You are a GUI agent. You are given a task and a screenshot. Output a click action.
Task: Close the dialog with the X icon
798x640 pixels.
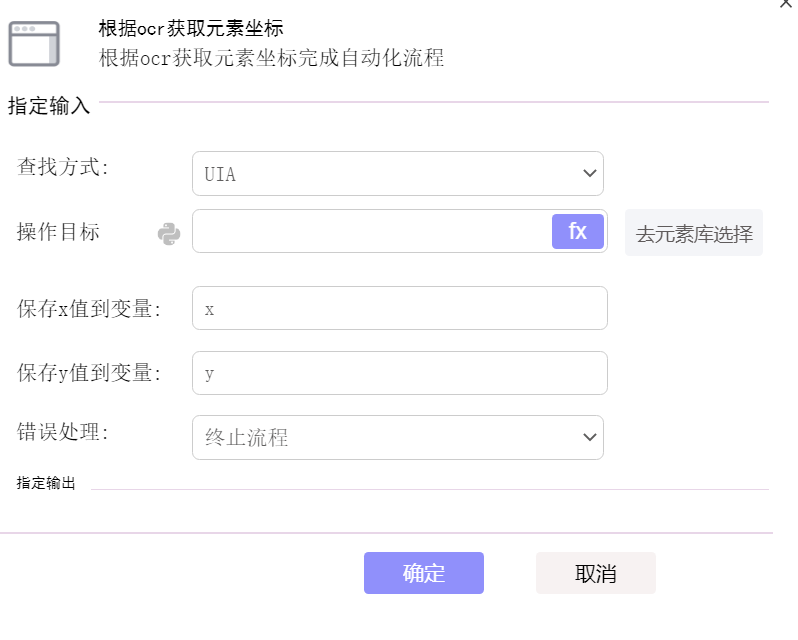tap(786, 4)
